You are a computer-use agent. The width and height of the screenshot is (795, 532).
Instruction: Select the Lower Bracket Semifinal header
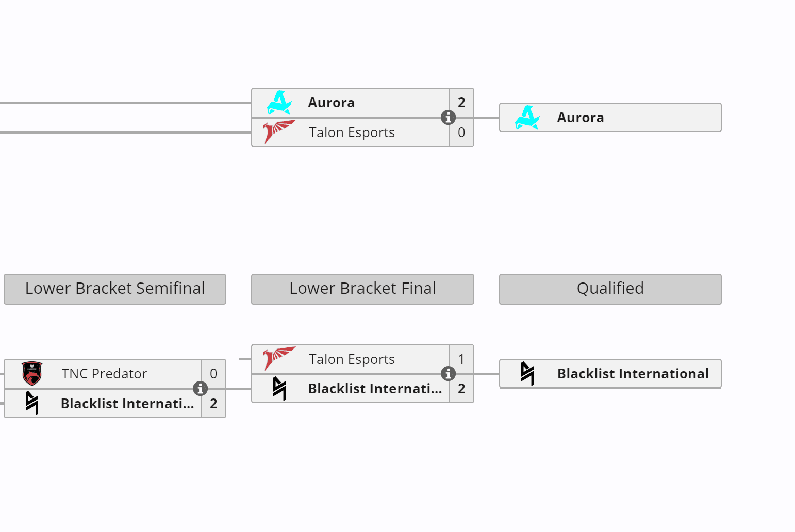pyautogui.click(x=115, y=289)
